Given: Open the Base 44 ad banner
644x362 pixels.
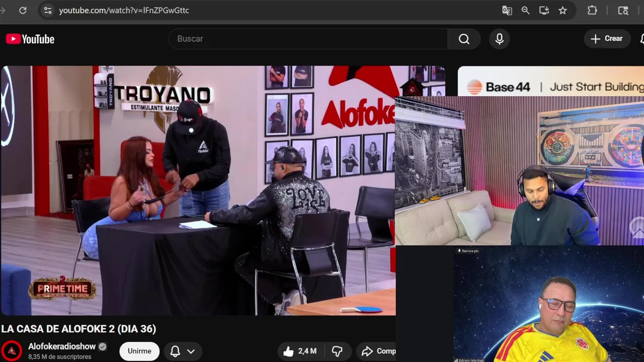Looking at the screenshot, I should click(x=550, y=81).
